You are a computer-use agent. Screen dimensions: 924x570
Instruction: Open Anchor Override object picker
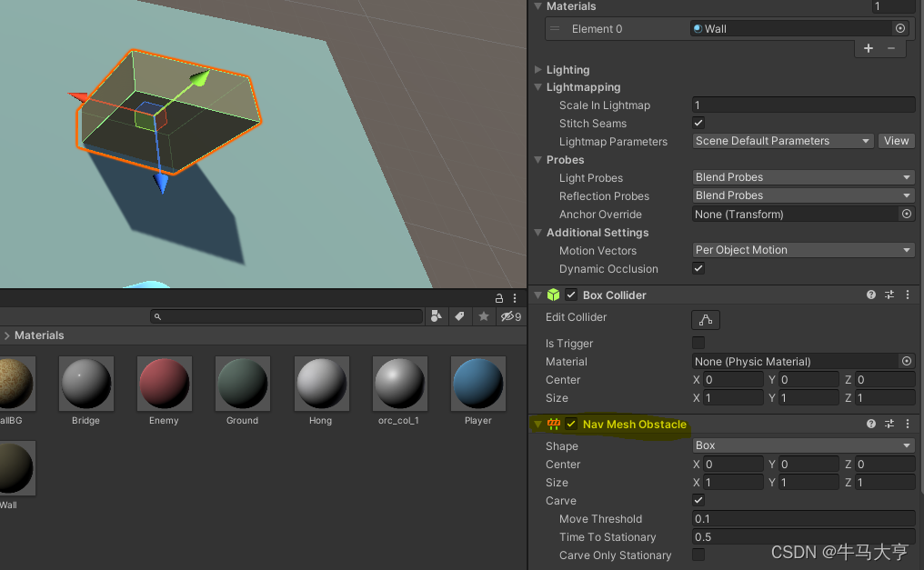pos(907,214)
